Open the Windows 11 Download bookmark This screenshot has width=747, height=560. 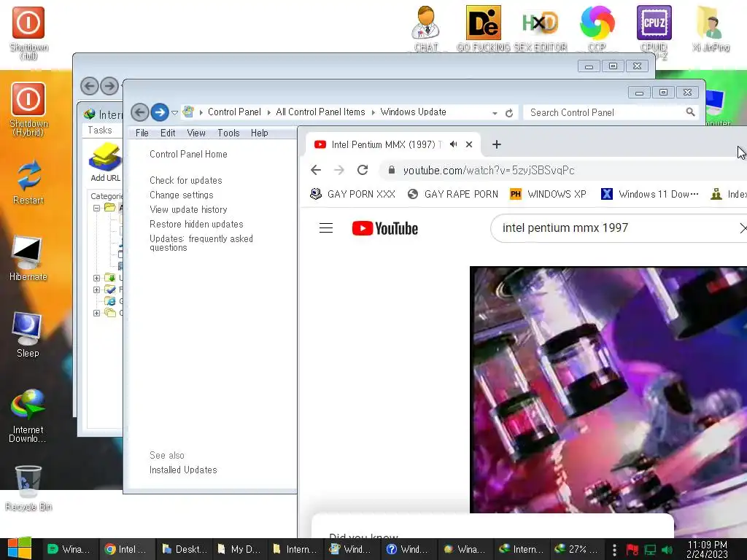pos(650,194)
